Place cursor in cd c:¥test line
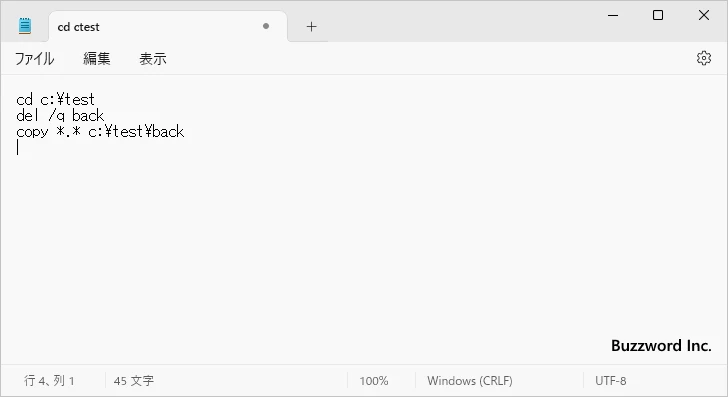The width and height of the screenshot is (728, 397). coord(55,99)
